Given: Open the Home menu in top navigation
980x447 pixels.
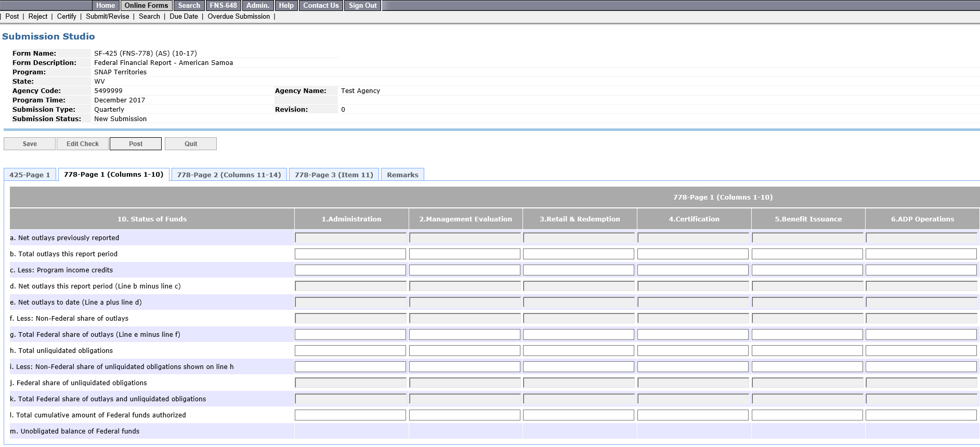Looking at the screenshot, I should pos(106,5).
